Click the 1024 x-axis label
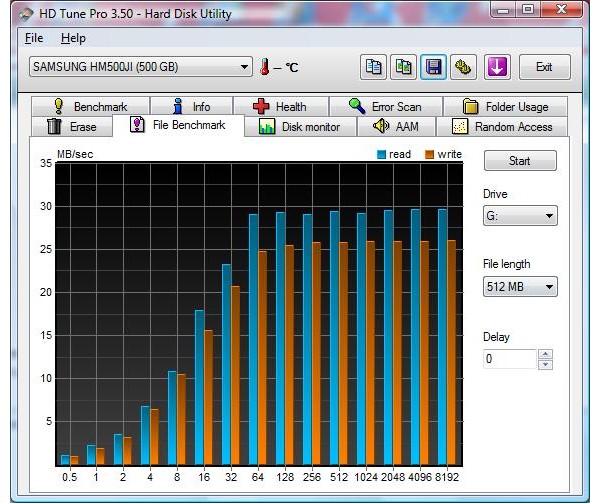Screen dimensions: 600x503 pyautogui.click(x=366, y=477)
